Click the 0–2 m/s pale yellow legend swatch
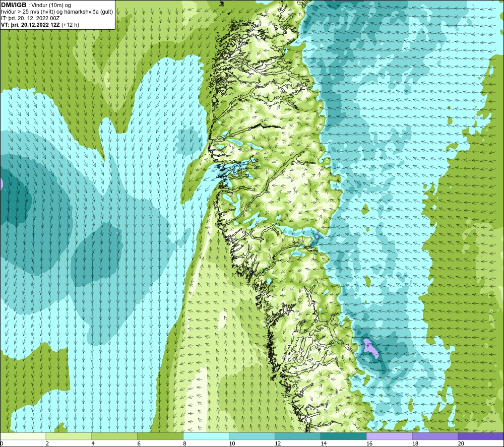Image resolution: width=504 pixels, height=447 pixels. 23,436
